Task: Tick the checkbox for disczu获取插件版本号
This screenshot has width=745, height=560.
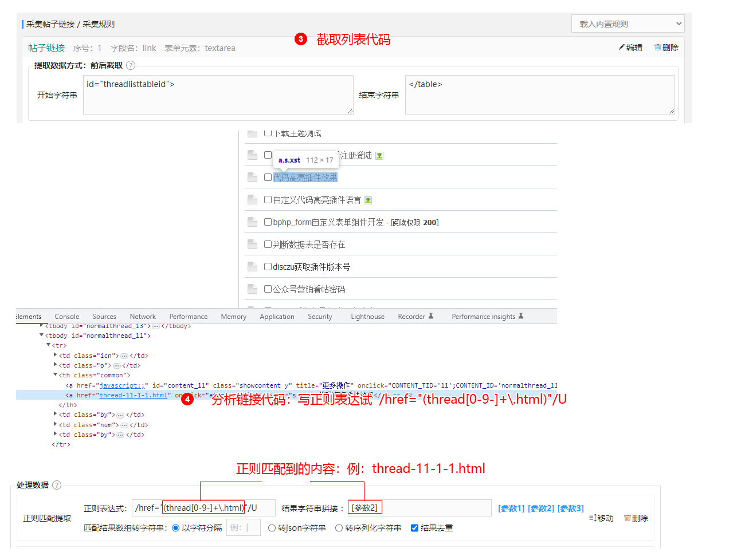Action: (268, 267)
